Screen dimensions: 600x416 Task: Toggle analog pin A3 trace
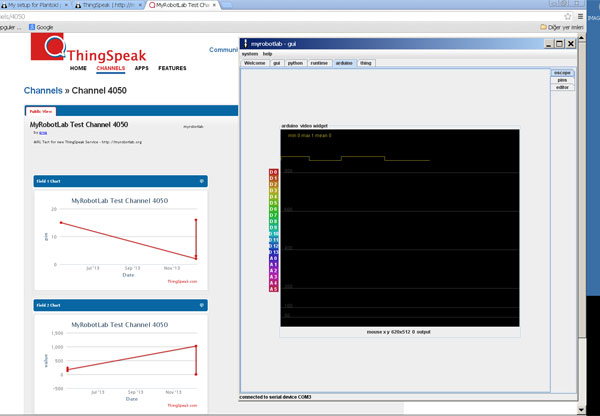click(x=273, y=277)
